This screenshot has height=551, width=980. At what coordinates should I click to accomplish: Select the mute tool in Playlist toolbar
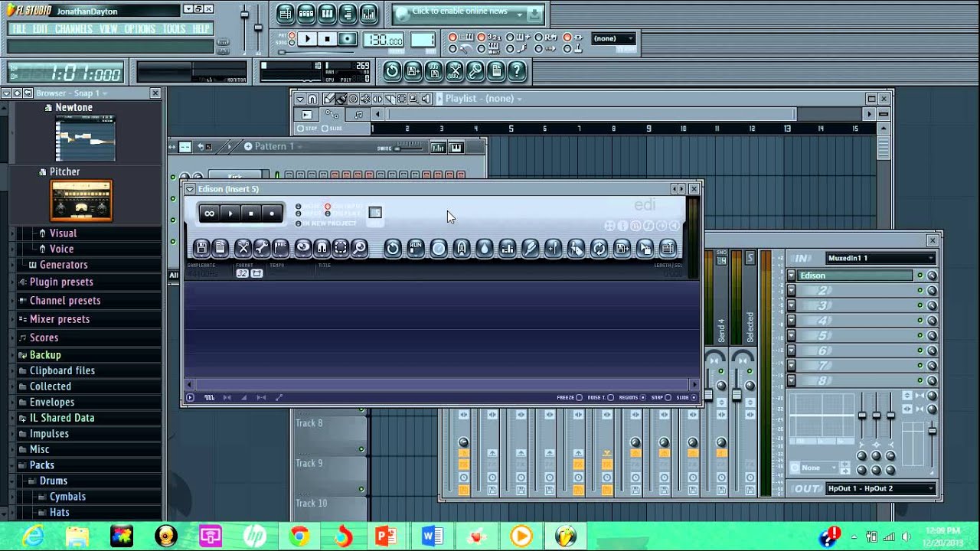tap(365, 99)
